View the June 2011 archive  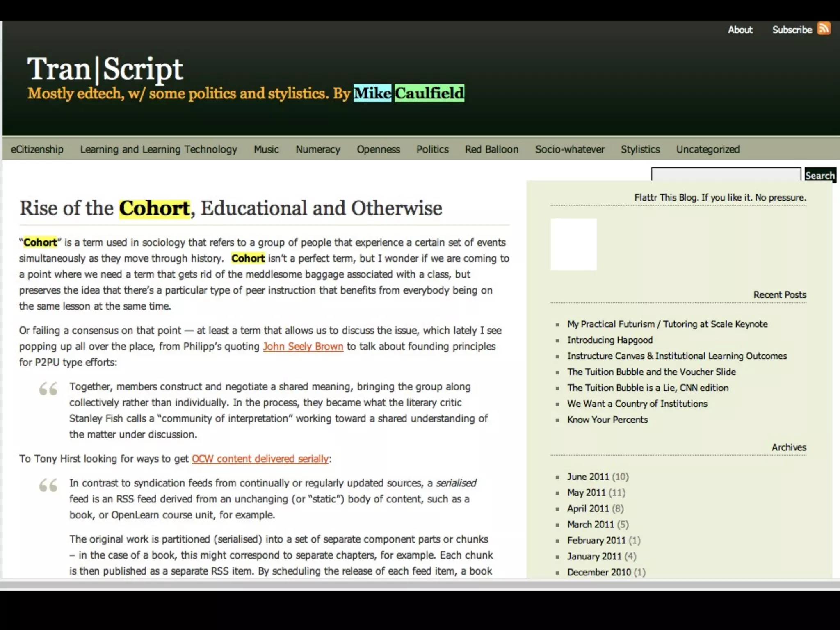[x=588, y=477]
